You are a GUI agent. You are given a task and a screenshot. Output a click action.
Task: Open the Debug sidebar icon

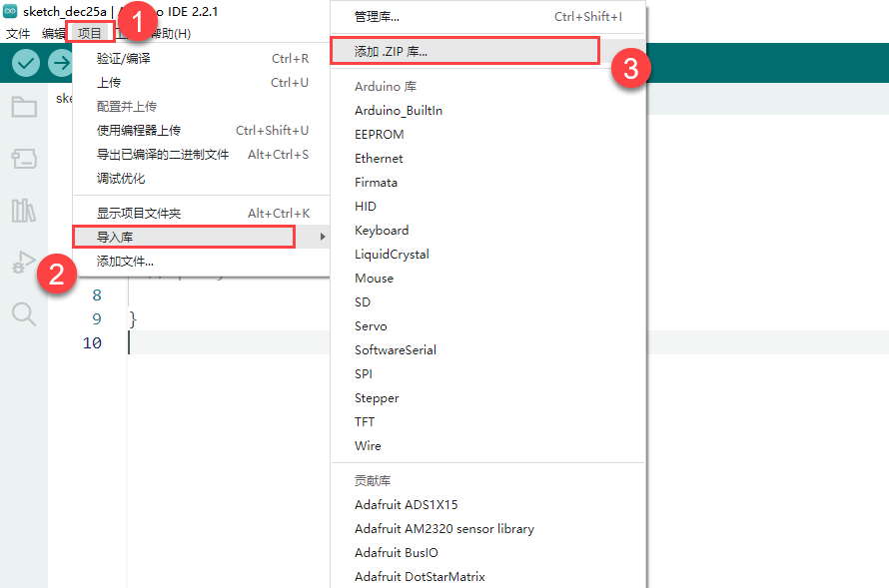coord(24,263)
